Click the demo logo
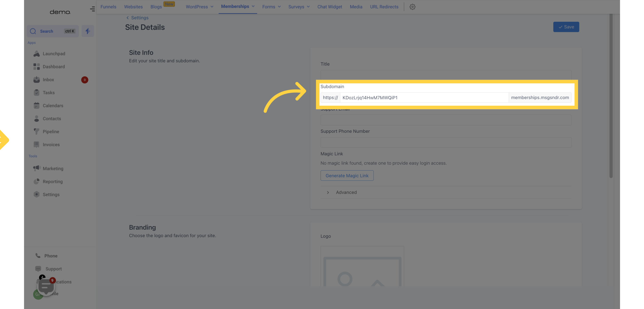This screenshot has width=644, height=309. pos(60,12)
